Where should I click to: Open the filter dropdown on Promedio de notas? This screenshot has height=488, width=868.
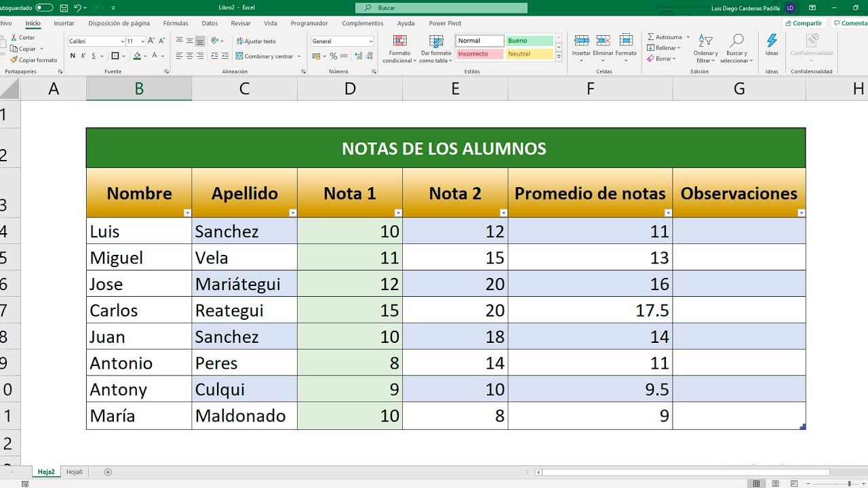point(668,212)
